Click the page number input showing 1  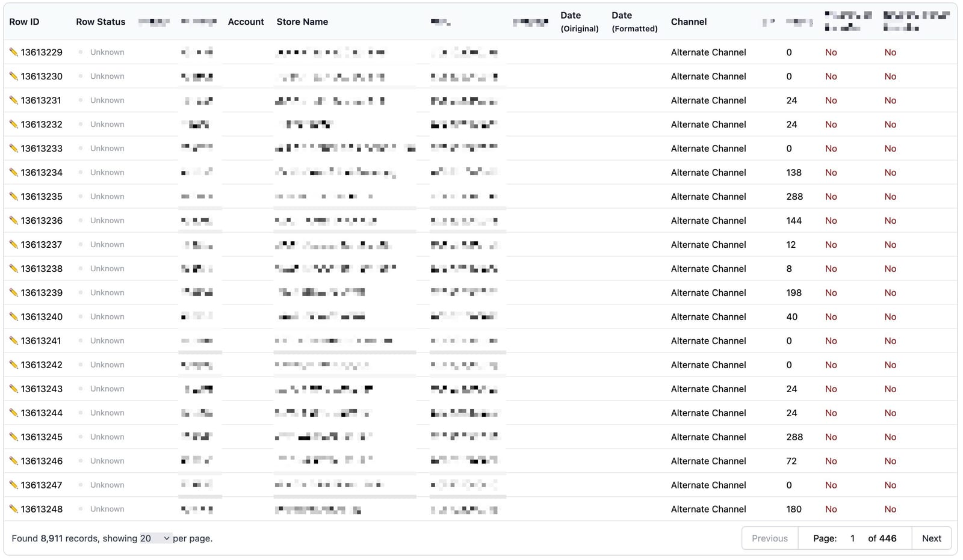853,538
